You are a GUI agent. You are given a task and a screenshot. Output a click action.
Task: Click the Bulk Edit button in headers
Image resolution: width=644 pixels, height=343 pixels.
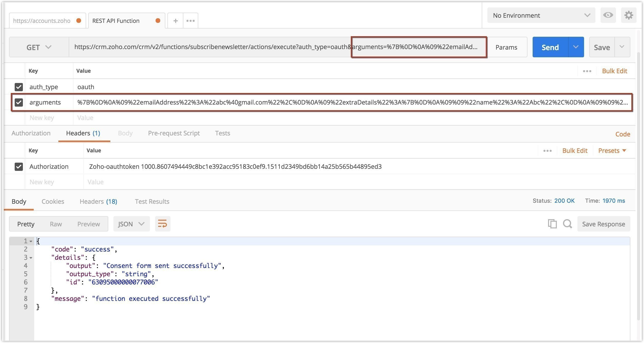click(x=575, y=150)
